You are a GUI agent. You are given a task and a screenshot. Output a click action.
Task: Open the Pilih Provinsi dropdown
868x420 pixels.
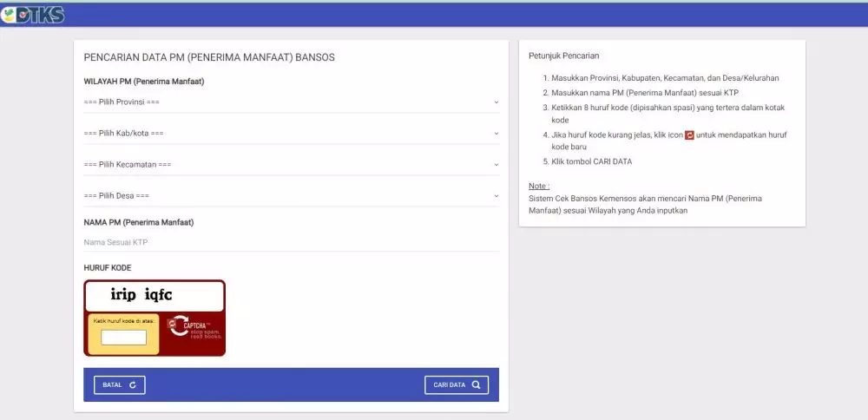291,102
